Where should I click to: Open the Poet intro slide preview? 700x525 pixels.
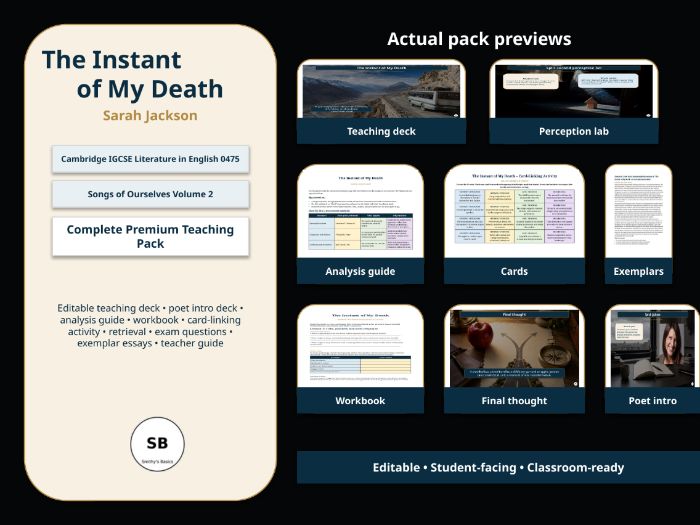tap(652, 348)
